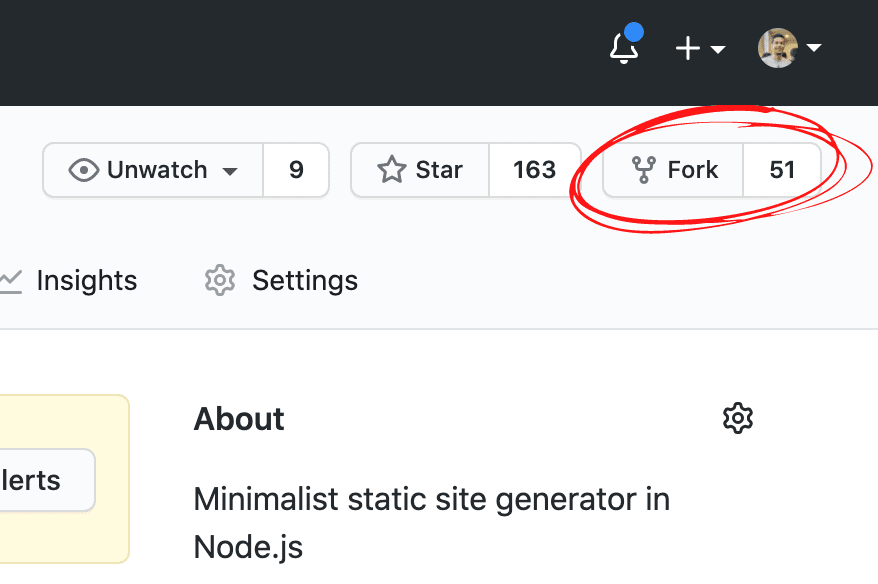View the 51 forks count
This screenshot has width=878, height=584.
coord(784,169)
